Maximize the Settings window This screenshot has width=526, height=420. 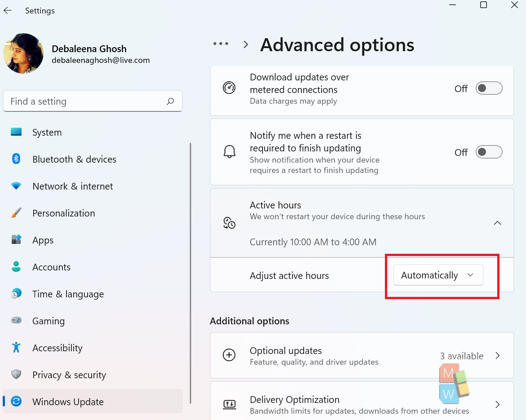point(483,4)
